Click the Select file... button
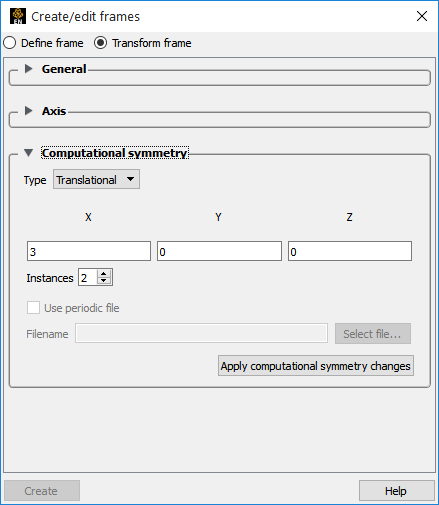The image size is (439, 505). point(373,334)
